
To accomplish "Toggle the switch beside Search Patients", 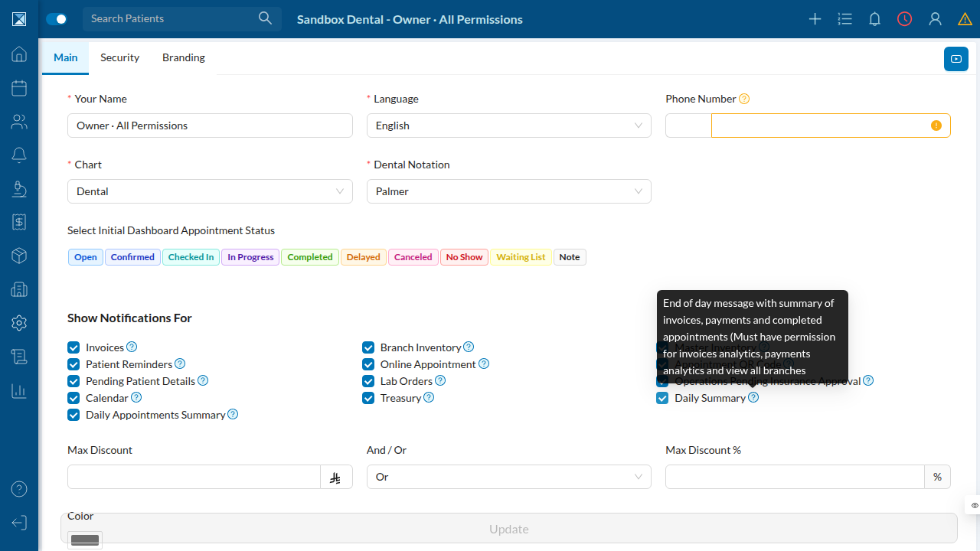I will [x=57, y=19].
